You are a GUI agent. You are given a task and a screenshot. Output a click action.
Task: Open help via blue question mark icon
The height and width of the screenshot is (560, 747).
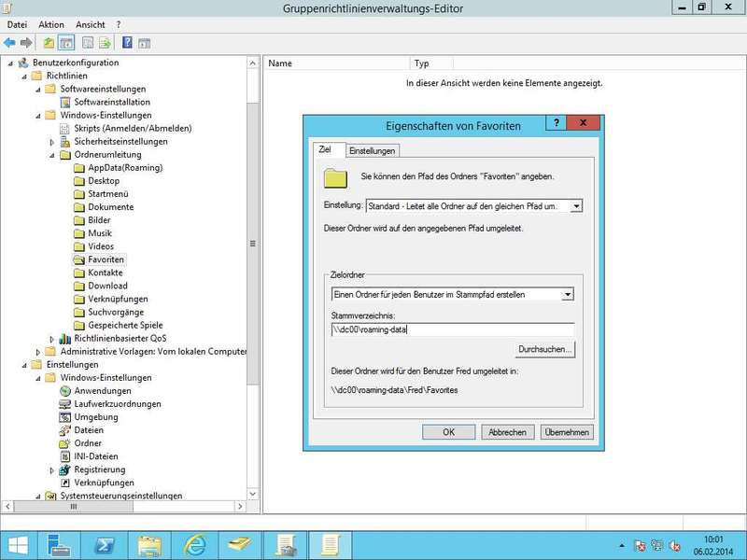(127, 43)
